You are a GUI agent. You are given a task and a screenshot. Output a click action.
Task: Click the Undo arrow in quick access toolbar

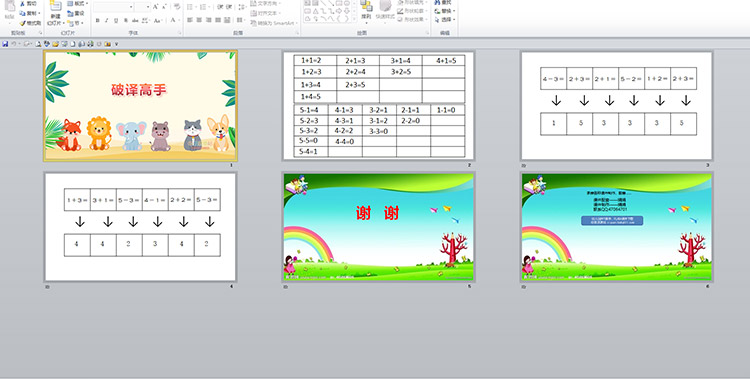pos(13,44)
